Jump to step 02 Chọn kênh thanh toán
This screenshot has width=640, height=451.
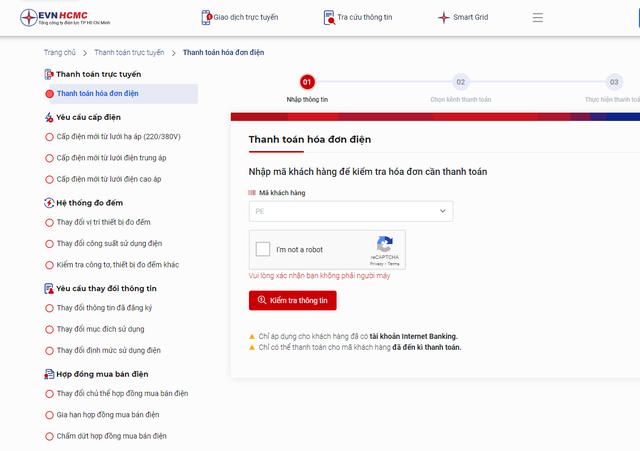click(460, 82)
